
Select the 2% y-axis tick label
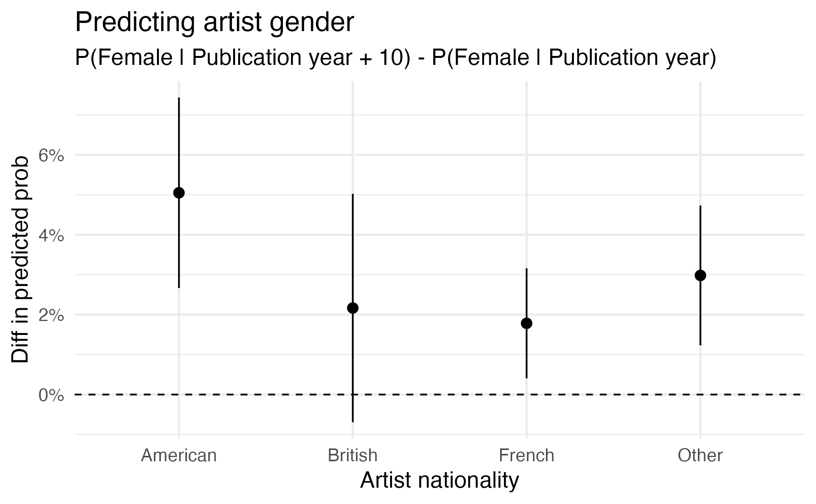pos(51,316)
